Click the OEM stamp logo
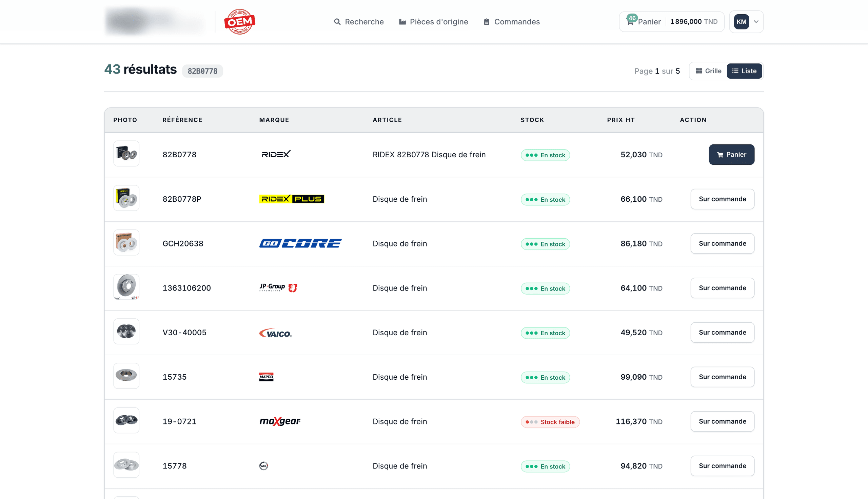The image size is (868, 499). tap(239, 22)
